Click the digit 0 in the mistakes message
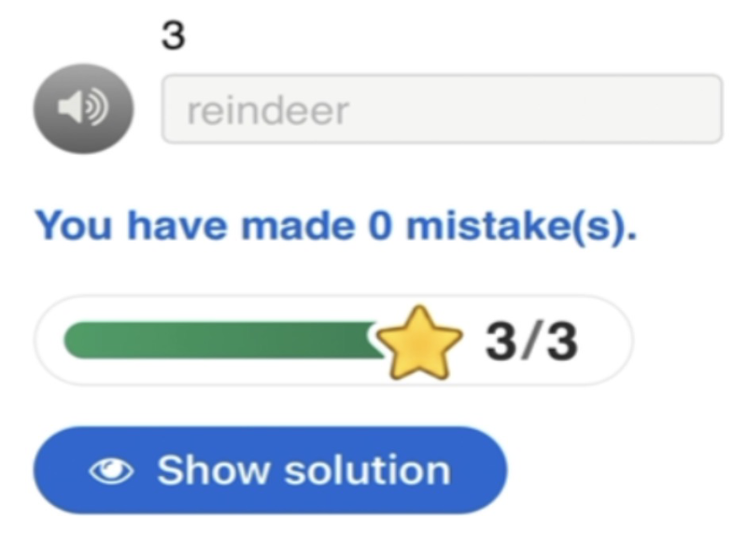Viewport: 747px width, 560px height. click(379, 226)
